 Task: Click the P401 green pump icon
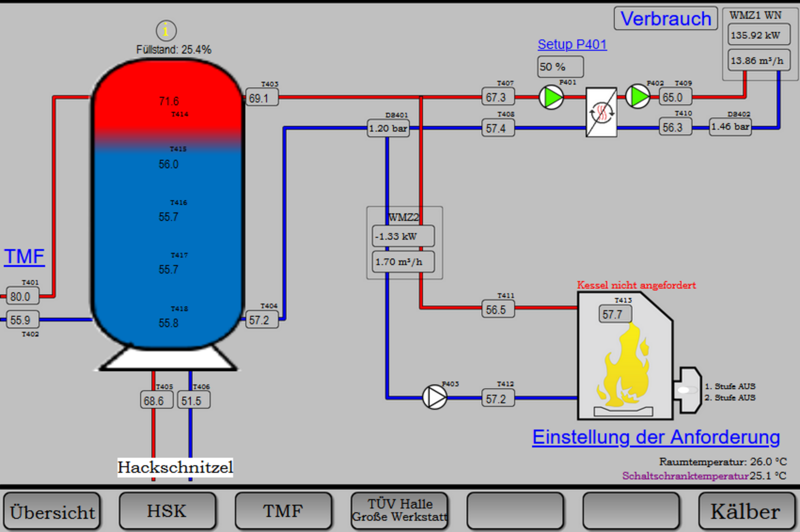pos(551,97)
